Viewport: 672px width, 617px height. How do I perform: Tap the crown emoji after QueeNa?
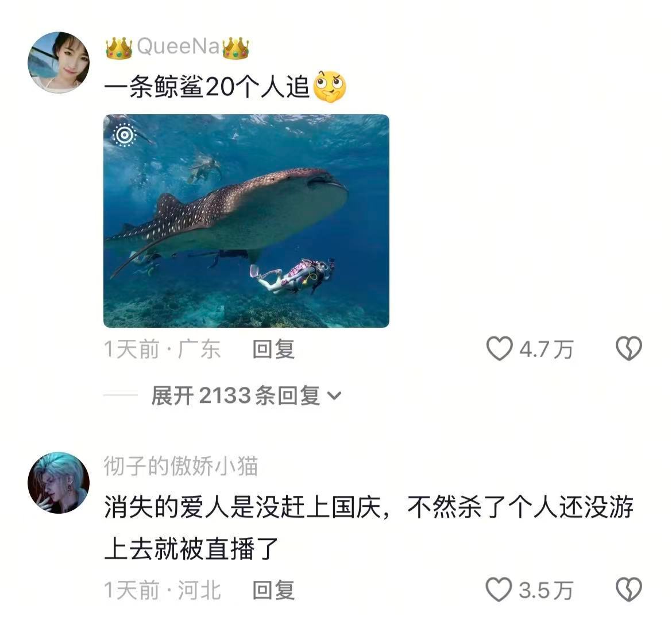pos(235,48)
